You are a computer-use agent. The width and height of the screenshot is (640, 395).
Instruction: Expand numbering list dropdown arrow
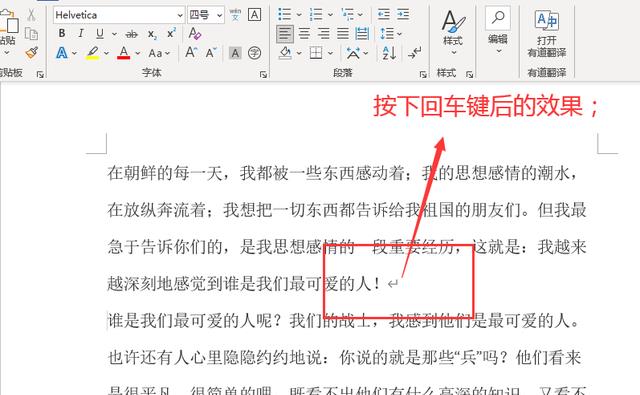[x=330, y=15]
